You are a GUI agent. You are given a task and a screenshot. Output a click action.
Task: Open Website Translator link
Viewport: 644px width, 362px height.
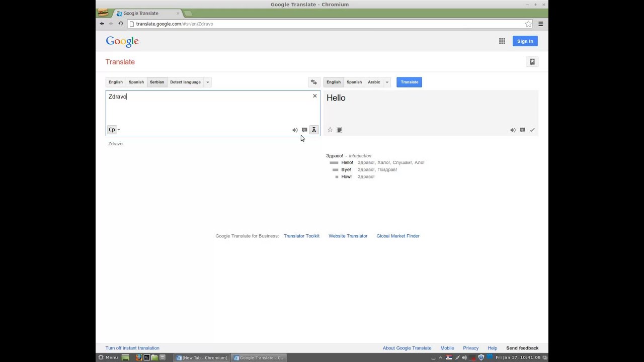(348, 236)
